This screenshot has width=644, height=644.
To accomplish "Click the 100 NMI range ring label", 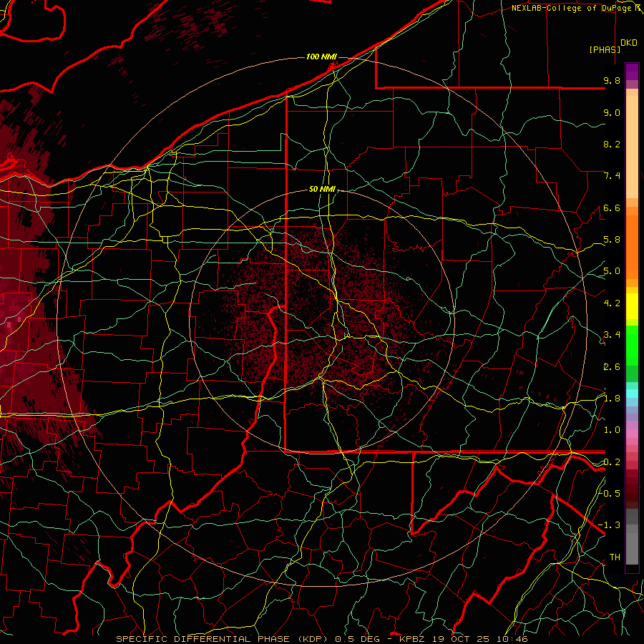I will [321, 57].
